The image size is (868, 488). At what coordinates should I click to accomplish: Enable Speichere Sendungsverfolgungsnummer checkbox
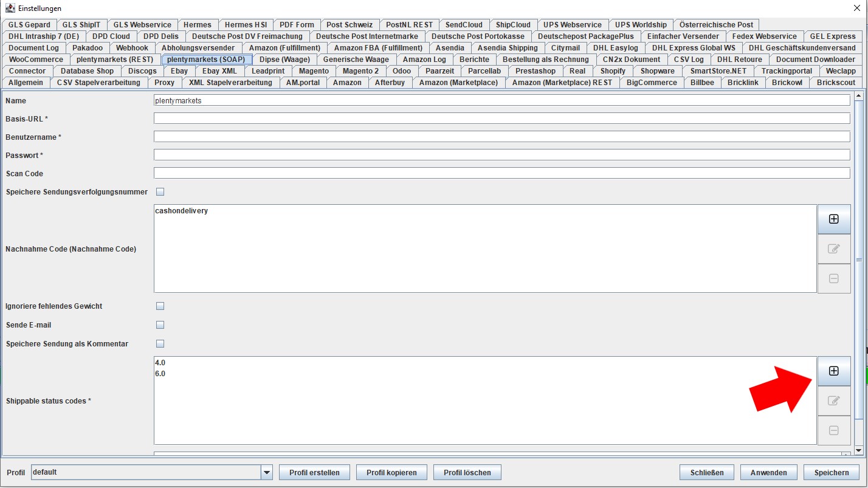pyautogui.click(x=160, y=192)
